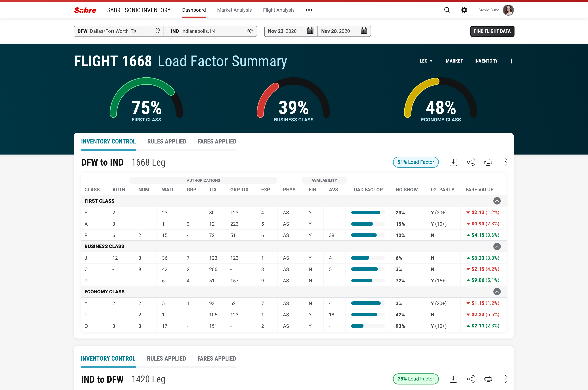Click the Nov 23, 2020 start date field
This screenshot has width=588, height=390.
pos(291,31)
